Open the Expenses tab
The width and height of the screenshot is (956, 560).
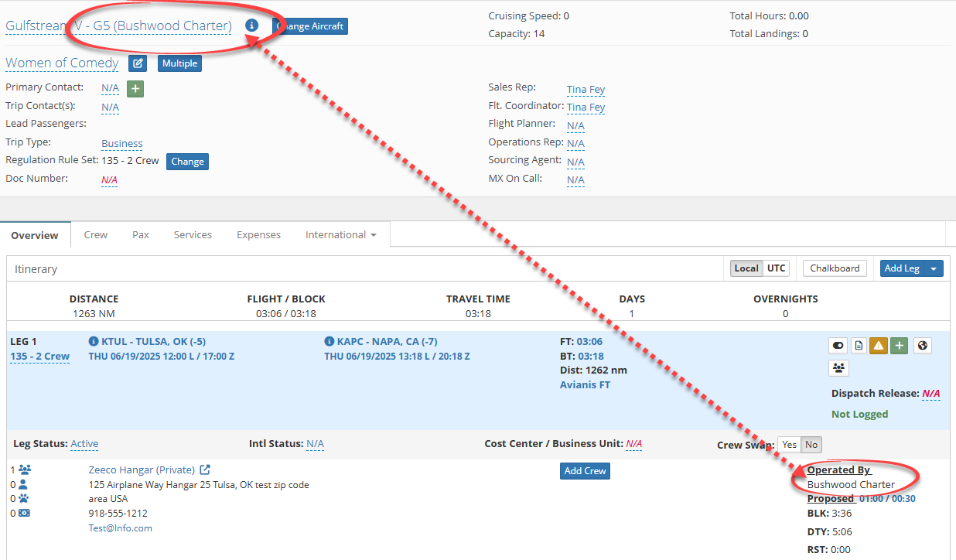click(x=258, y=234)
